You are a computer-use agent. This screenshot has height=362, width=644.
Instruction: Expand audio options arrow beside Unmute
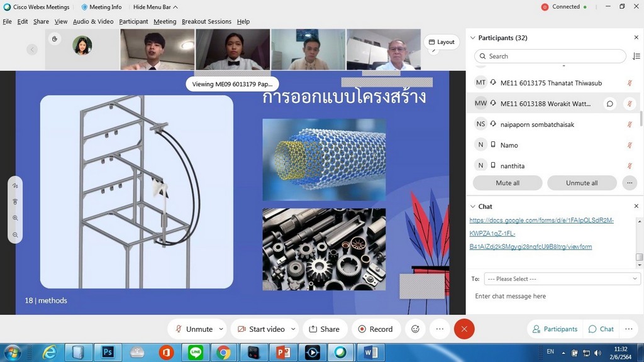(221, 329)
